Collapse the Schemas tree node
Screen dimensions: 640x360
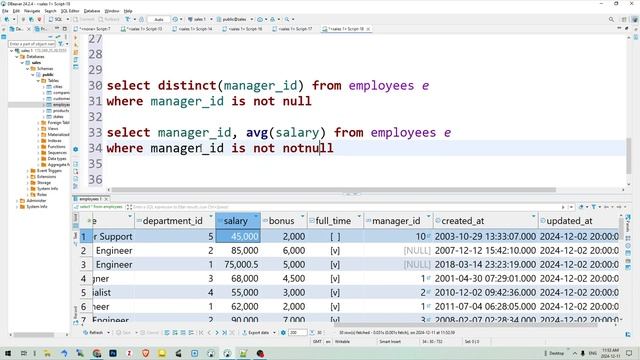click(x=28, y=69)
